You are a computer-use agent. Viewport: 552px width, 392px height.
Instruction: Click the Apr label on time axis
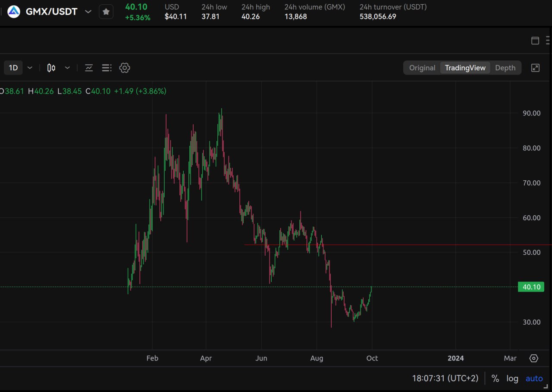(x=206, y=358)
